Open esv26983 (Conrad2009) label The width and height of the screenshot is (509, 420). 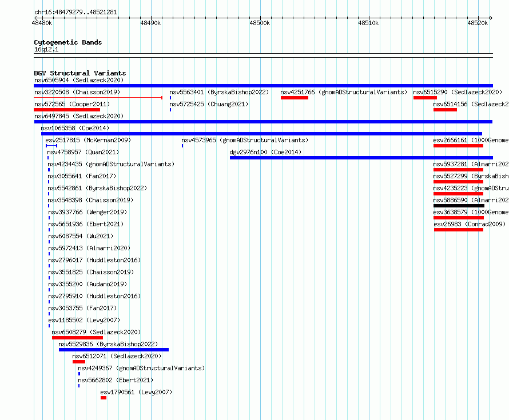pos(470,224)
